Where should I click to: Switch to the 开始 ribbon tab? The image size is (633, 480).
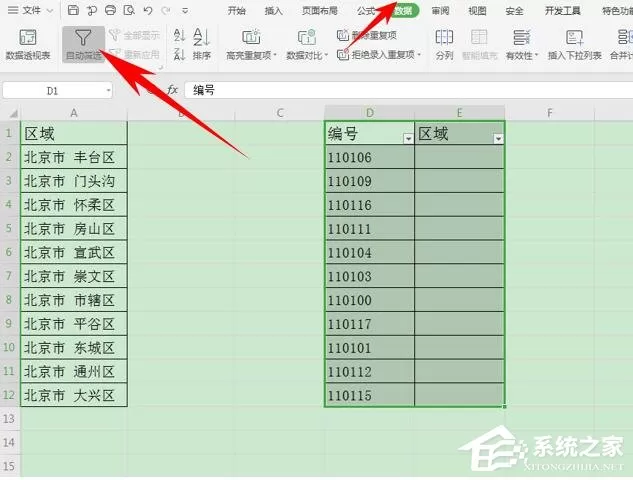[x=237, y=11]
